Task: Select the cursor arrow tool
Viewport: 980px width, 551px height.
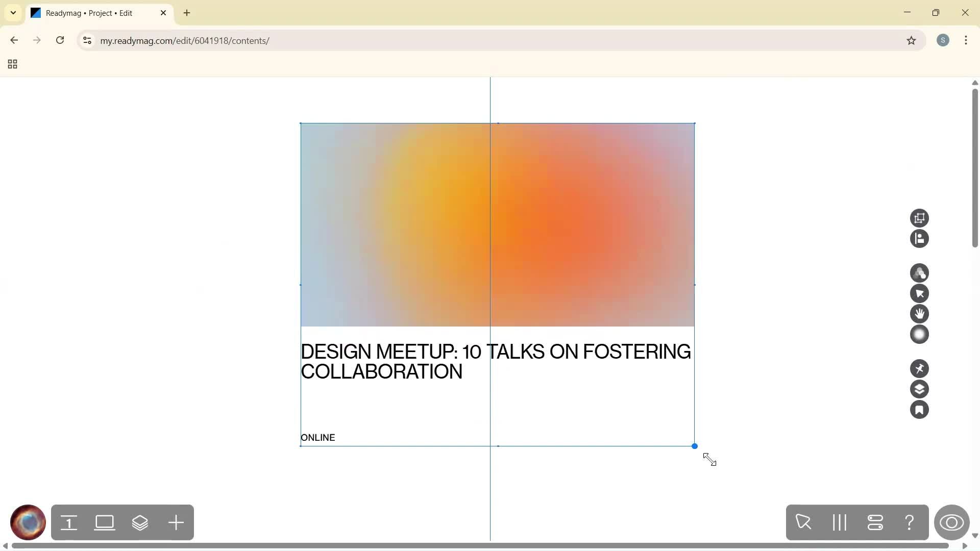Action: click(920, 293)
